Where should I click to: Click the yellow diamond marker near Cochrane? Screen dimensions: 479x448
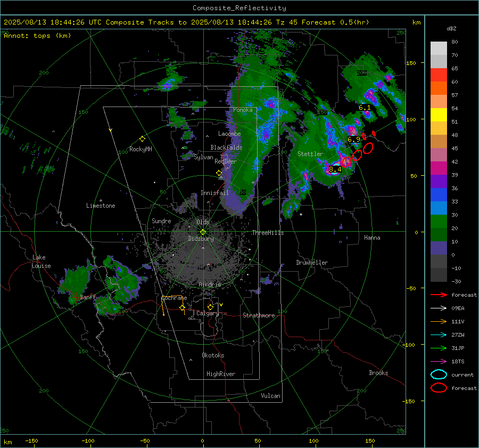point(182,308)
